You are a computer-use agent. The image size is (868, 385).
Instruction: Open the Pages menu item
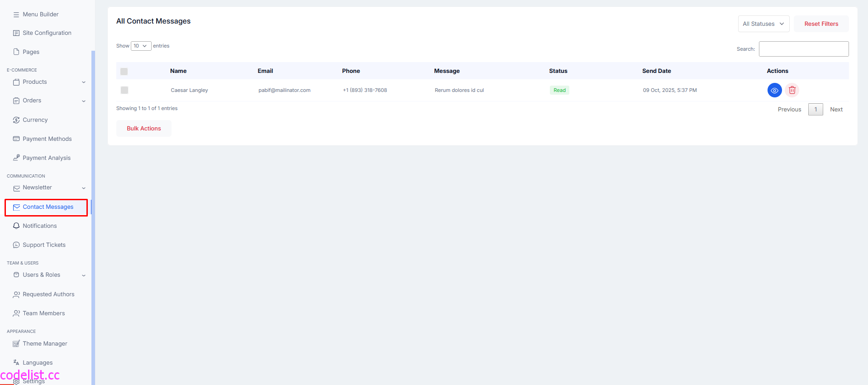pyautogui.click(x=31, y=52)
